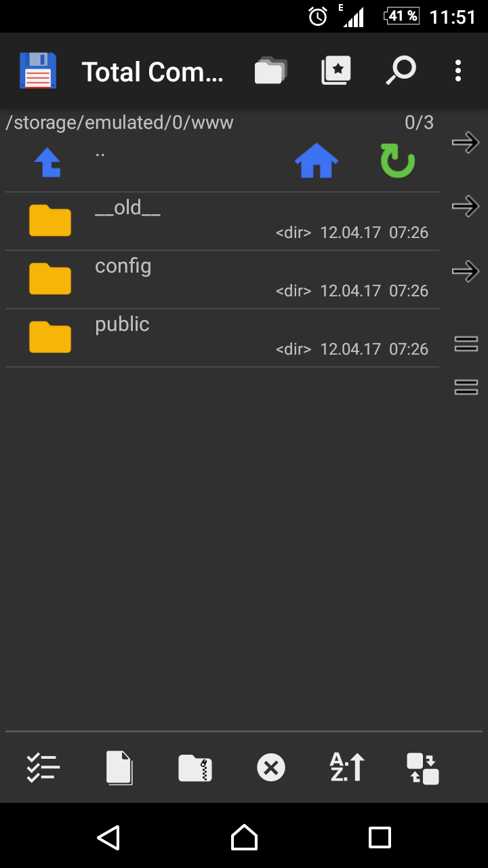This screenshot has width=488, height=868.
Task: Tap the search magnifier icon
Action: [401, 71]
